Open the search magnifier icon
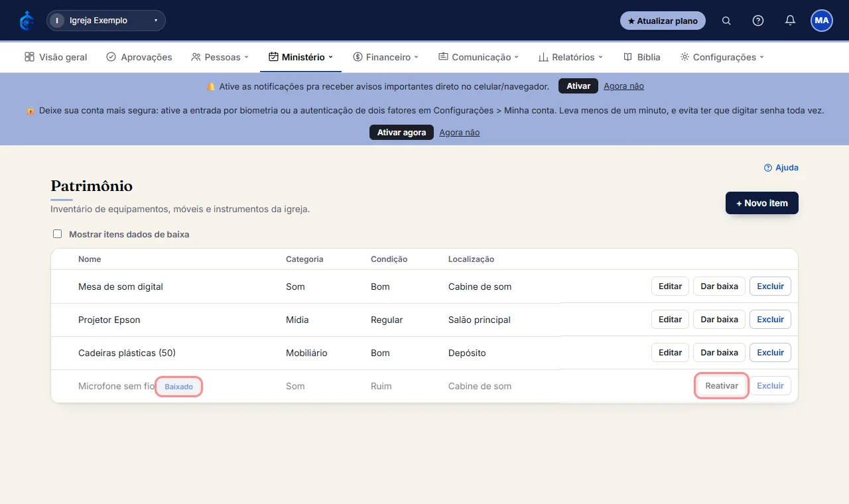 (x=726, y=21)
